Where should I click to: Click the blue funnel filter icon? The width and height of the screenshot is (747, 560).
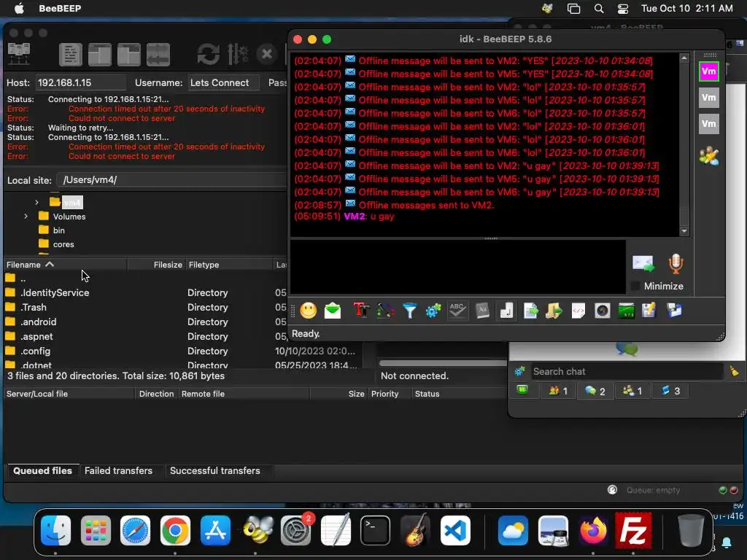pos(410,311)
